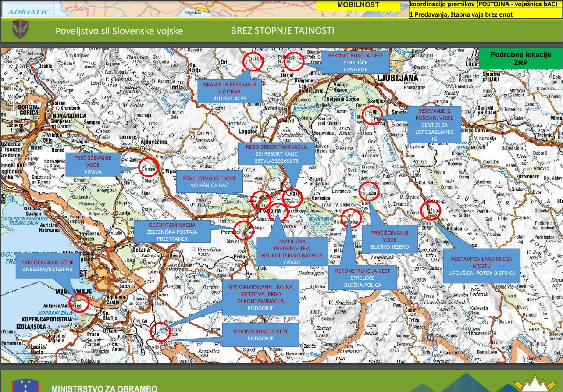Select the Postavitev lansirnega mostu callout
Image resolution: width=563 pixels, height=392 pixels.
[x=481, y=266]
